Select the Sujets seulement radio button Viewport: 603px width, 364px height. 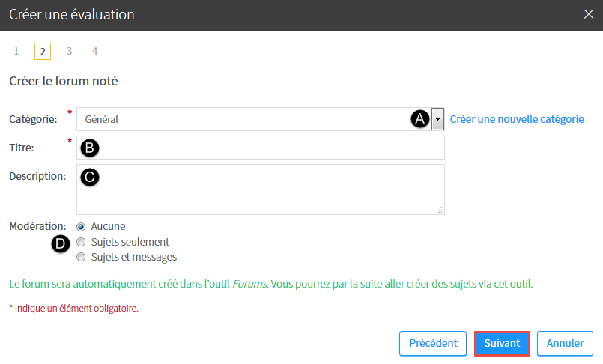click(81, 242)
